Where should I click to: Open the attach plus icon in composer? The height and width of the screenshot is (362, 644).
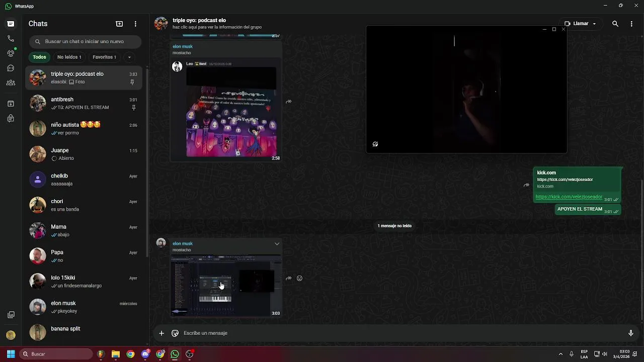coord(162,333)
